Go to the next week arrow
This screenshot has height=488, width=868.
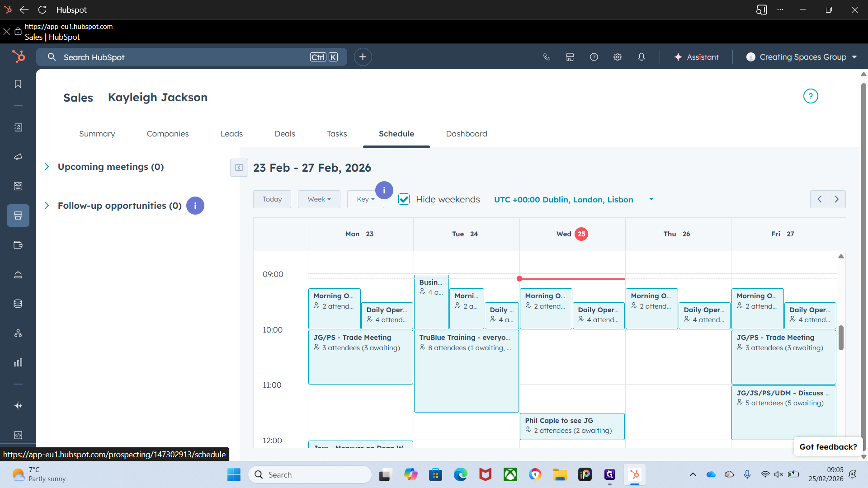[x=837, y=199]
